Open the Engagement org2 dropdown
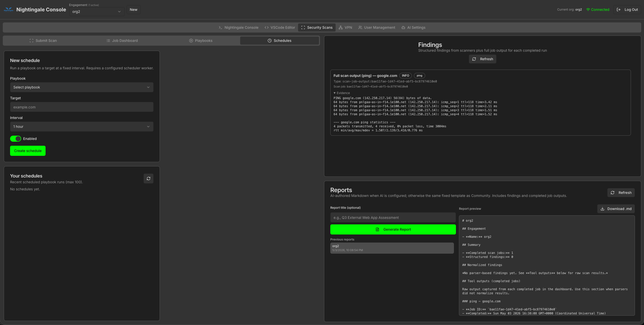This screenshot has width=644, height=325. (97, 12)
